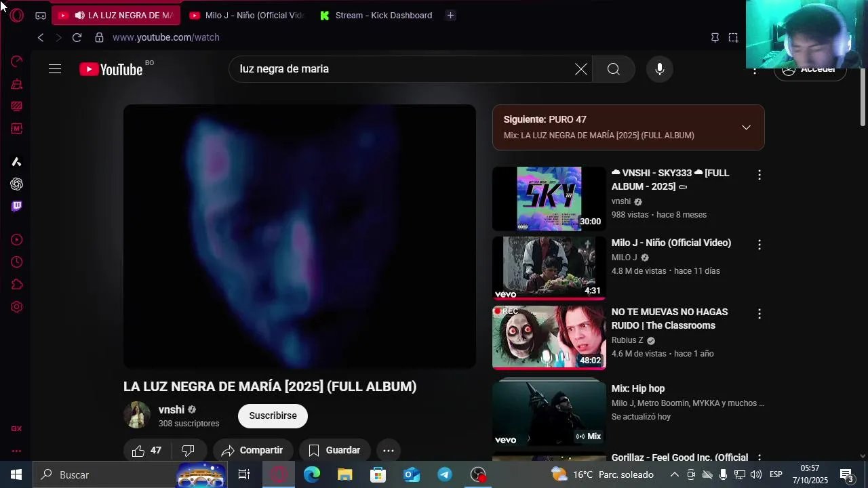Open the vnshi channel name link
Viewport: 868px width, 488px height.
coord(172,410)
